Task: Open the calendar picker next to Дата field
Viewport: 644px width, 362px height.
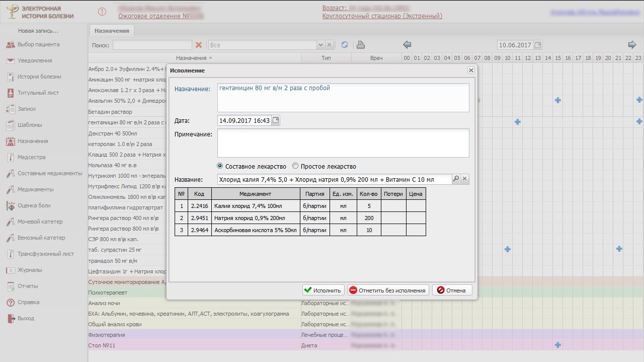Action: (275, 120)
